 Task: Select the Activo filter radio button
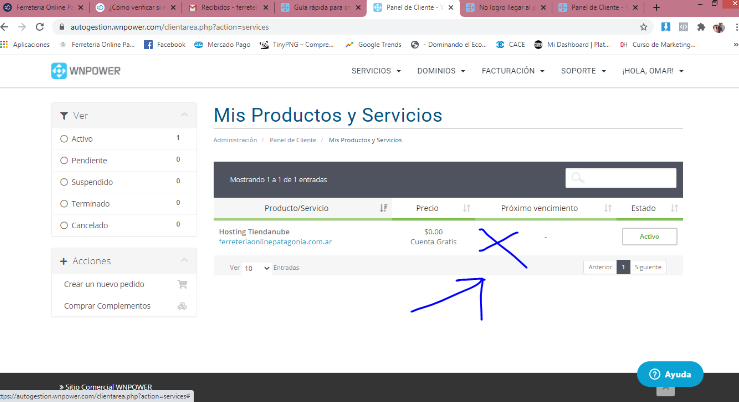(65, 139)
